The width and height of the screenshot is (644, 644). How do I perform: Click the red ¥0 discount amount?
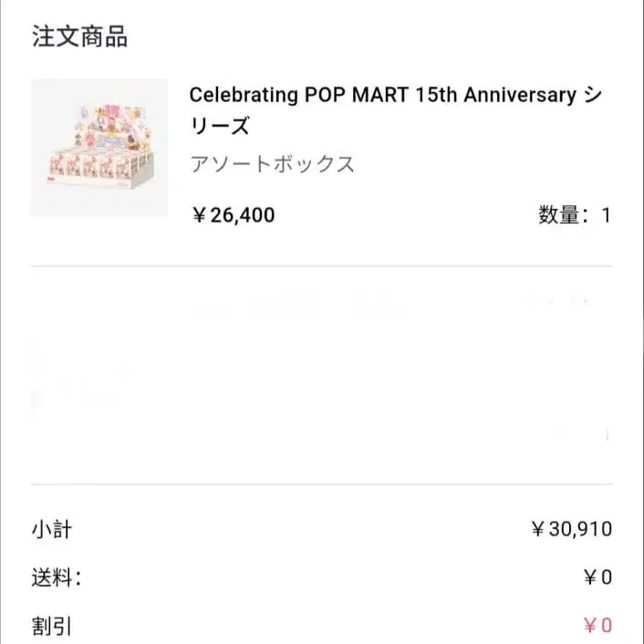tap(597, 626)
